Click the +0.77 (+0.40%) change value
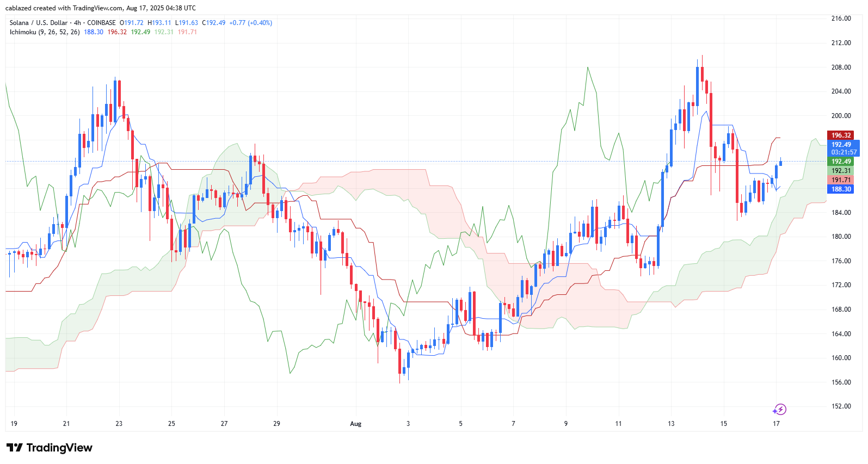 [x=250, y=23]
